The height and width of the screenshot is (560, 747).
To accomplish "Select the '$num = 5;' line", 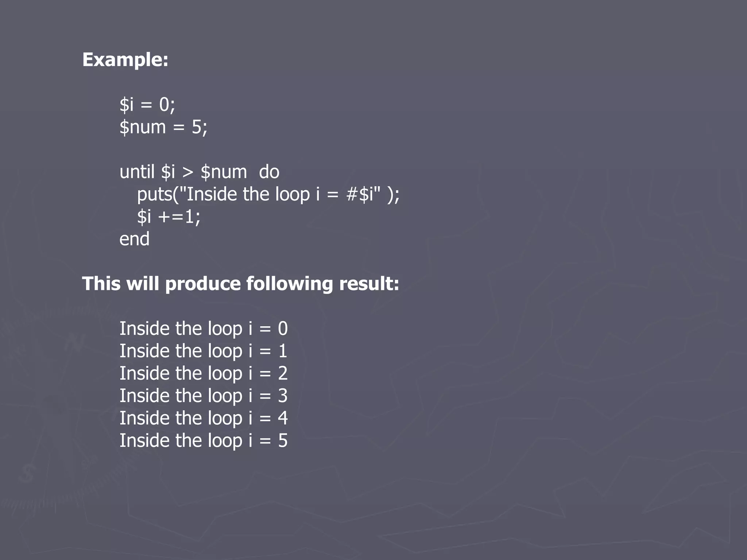I will [x=163, y=127].
